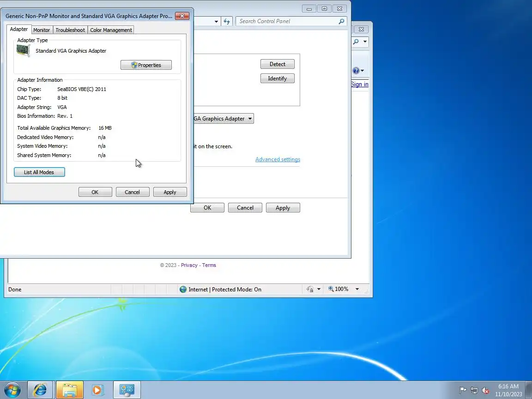The height and width of the screenshot is (399, 532).
Task: Click Apply in the Screen Resolution window
Action: click(x=283, y=208)
